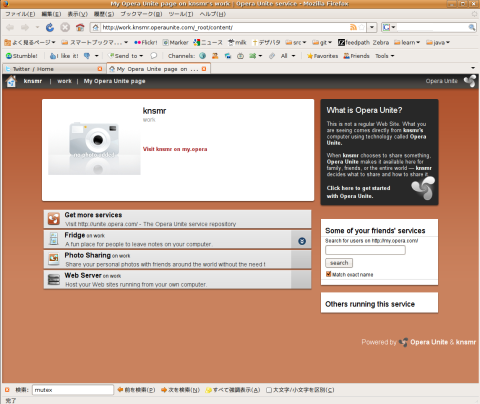Viewport: 480px width, 404px height.
Task: Open the feedpath Zebra bookmark
Action: point(363,42)
